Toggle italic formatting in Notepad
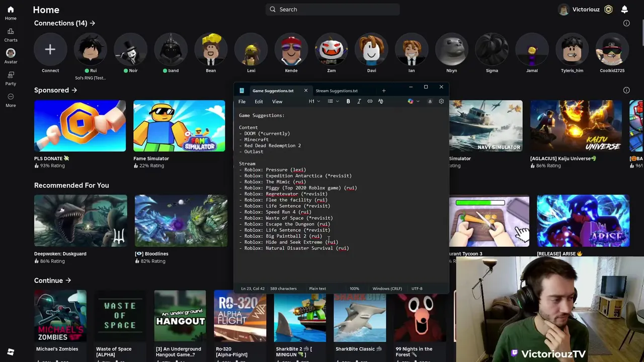644x362 pixels. [x=359, y=102]
